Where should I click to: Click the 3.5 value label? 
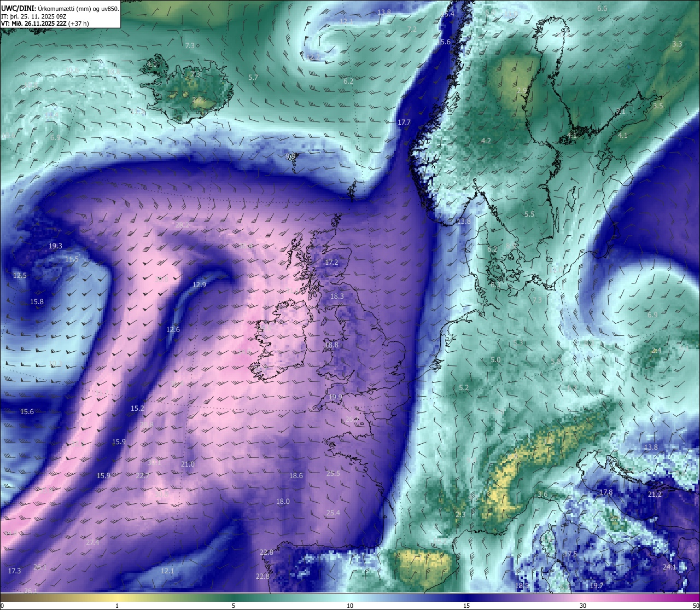[x=658, y=106]
